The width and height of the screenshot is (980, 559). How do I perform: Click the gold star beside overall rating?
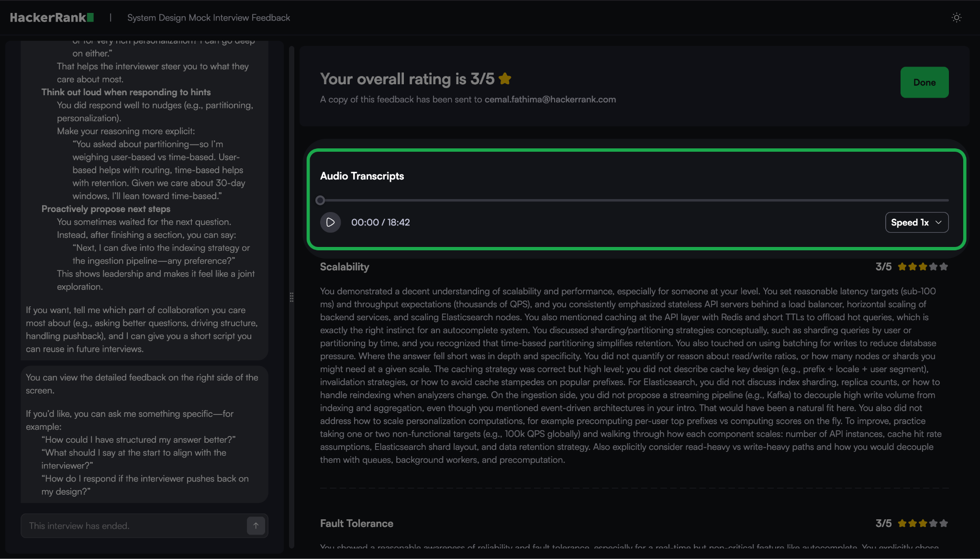point(505,78)
